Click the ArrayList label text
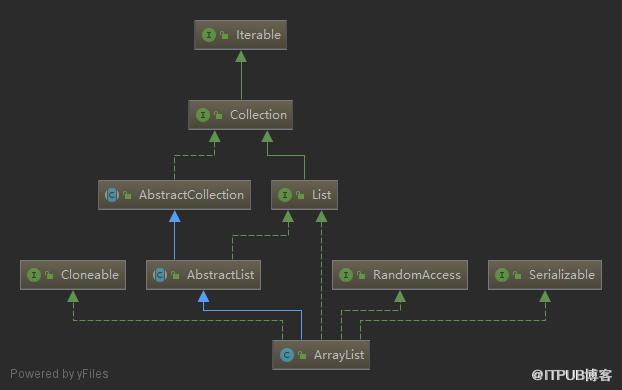Image resolution: width=622 pixels, height=390 pixels. 339,355
